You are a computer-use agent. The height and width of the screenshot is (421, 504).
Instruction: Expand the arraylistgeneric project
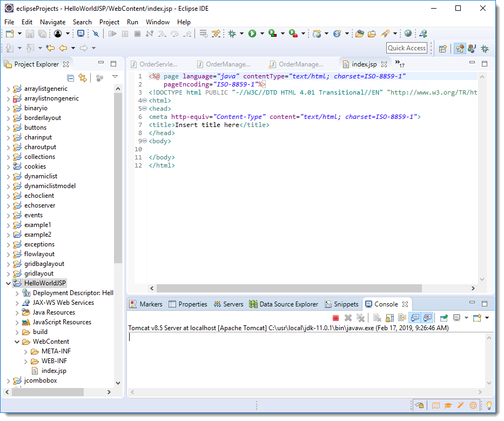pyautogui.click(x=9, y=89)
